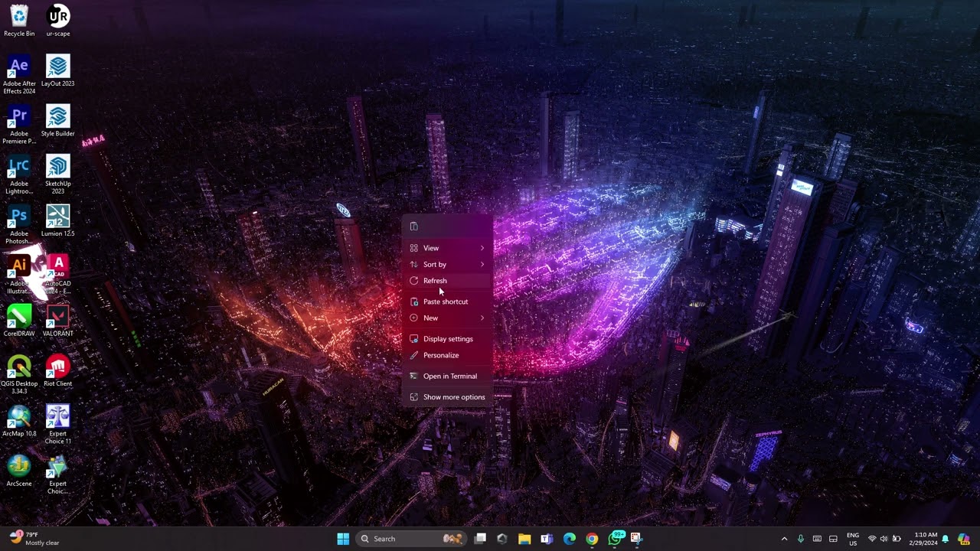Image resolution: width=980 pixels, height=551 pixels.
Task: Choose Paste shortcut in context menu
Action: click(x=448, y=302)
